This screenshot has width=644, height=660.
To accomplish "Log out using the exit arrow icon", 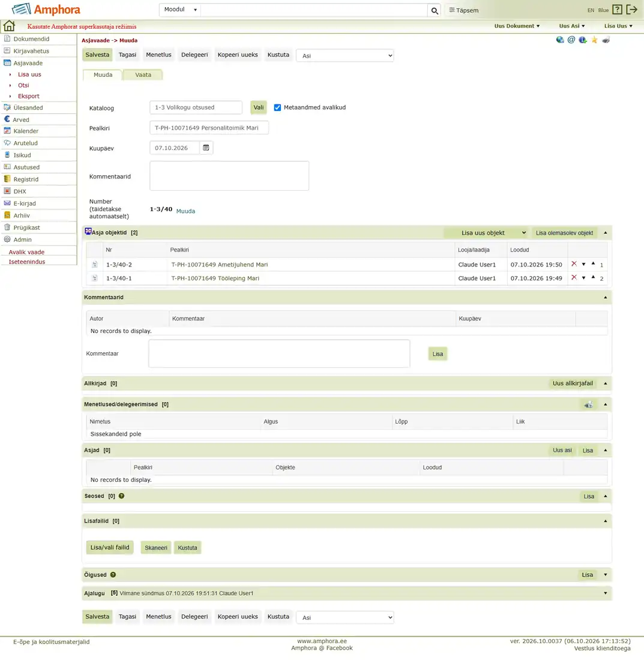I will [632, 10].
